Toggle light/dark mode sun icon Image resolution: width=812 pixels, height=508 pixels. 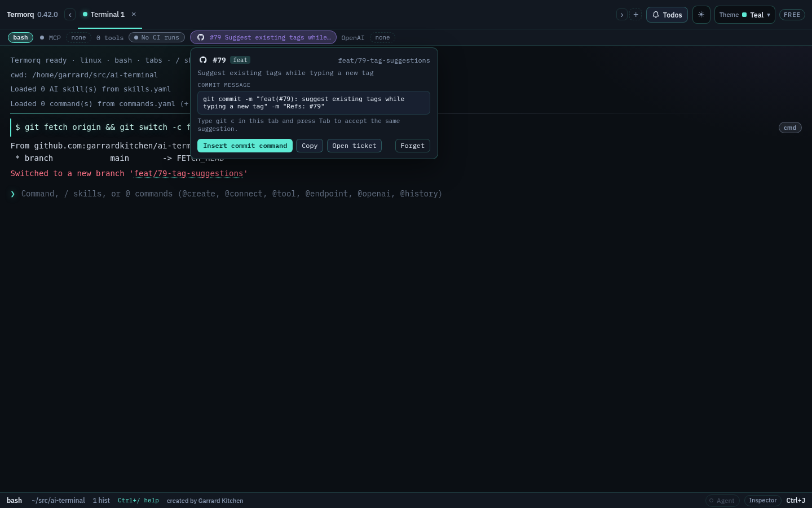click(701, 15)
